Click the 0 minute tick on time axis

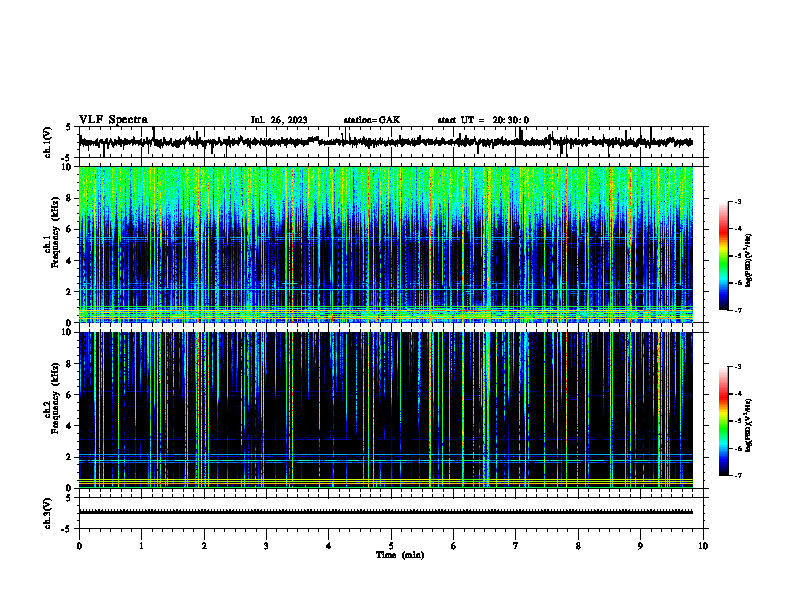pyautogui.click(x=79, y=546)
